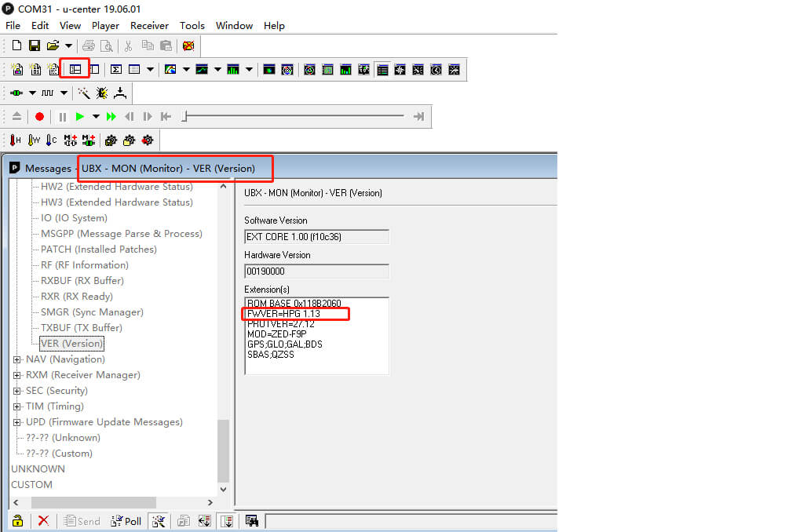Image resolution: width=785 pixels, height=532 pixels.
Task: Open the Receiver menu
Action: [149, 25]
